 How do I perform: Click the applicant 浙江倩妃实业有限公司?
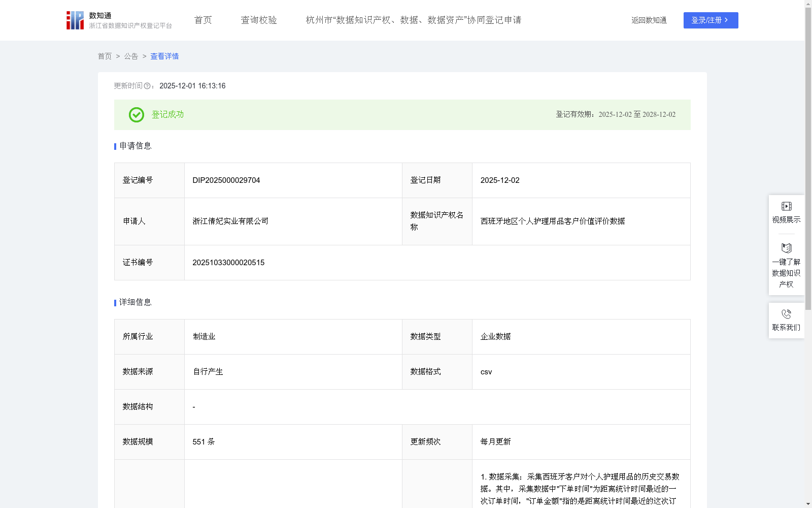[x=230, y=221]
